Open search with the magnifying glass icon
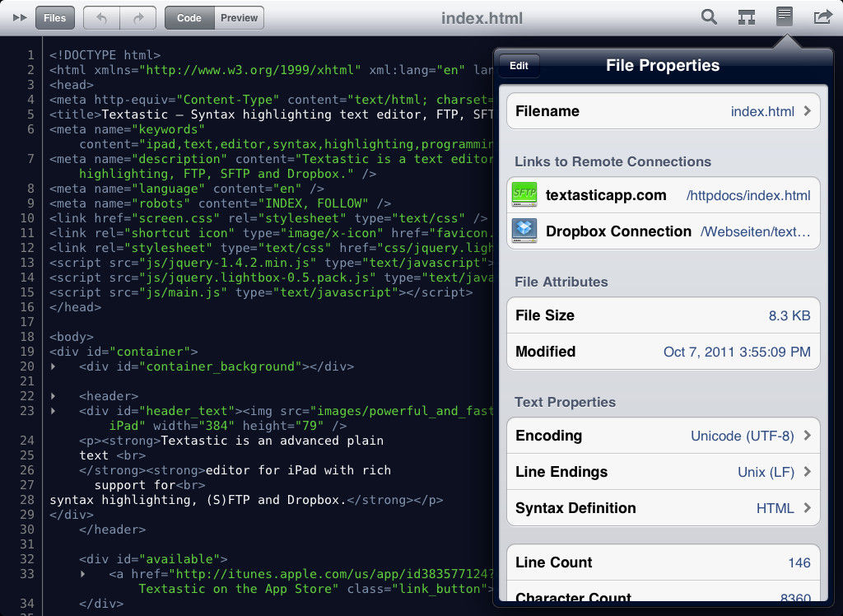This screenshot has width=843, height=616. pyautogui.click(x=709, y=17)
